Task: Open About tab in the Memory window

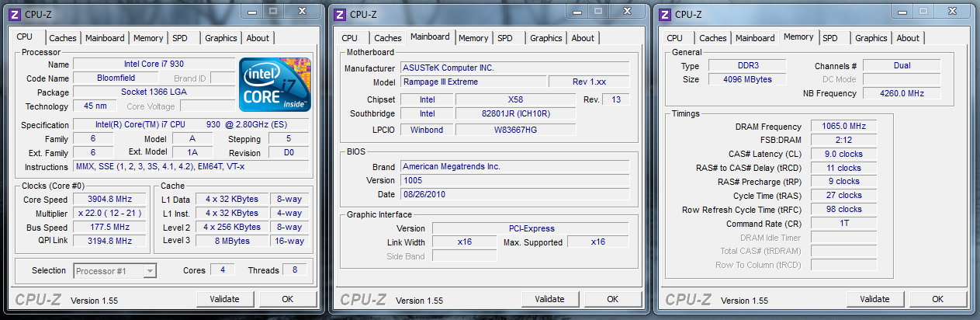Action: pos(908,38)
